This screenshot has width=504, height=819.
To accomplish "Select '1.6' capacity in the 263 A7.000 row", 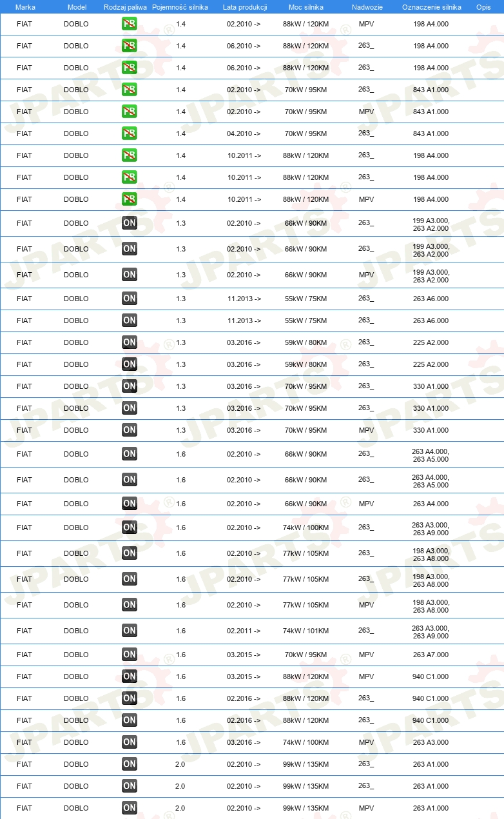I will [180, 655].
